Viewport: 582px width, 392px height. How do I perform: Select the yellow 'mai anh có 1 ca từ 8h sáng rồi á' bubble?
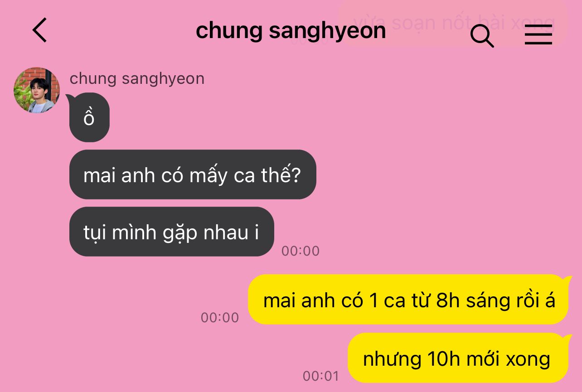coord(408,300)
